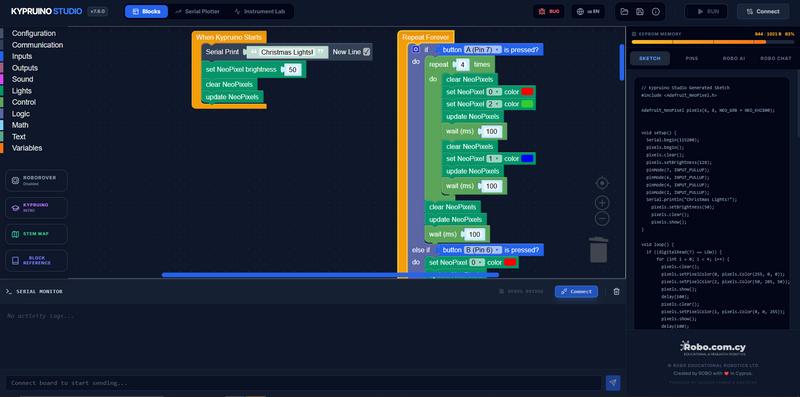
Task: Click the Repeat Forever block header
Action: tap(426, 37)
